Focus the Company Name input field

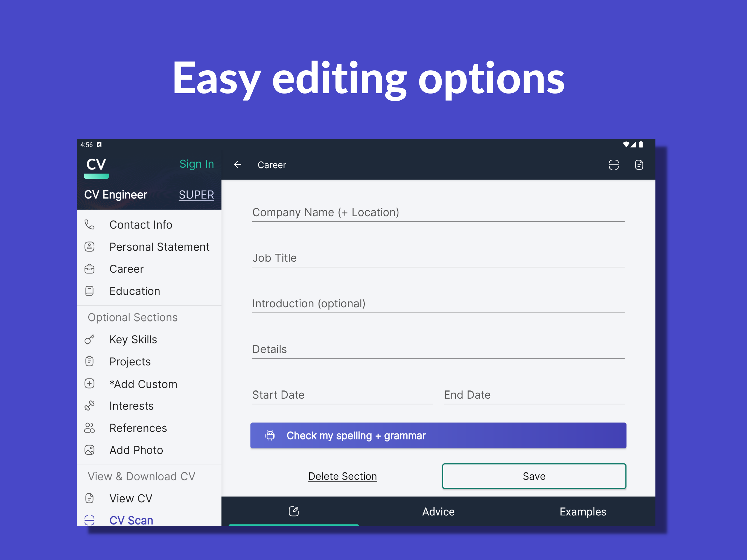438,212
